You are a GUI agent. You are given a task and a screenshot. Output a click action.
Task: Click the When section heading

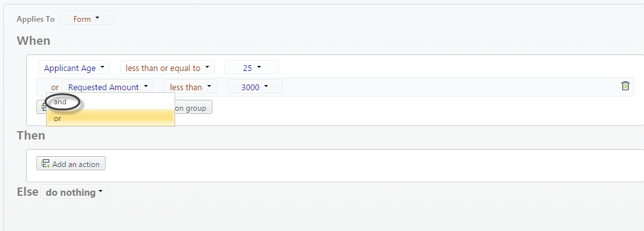(34, 41)
